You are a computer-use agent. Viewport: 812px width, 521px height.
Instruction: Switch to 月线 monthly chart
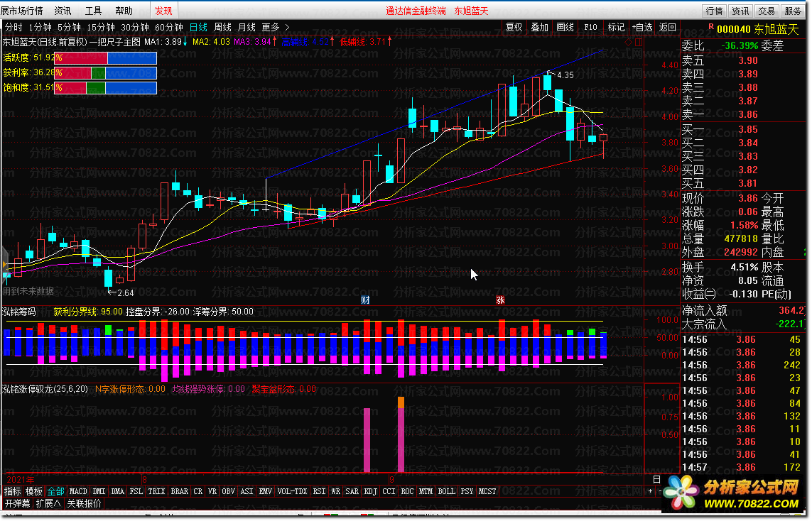[247, 27]
